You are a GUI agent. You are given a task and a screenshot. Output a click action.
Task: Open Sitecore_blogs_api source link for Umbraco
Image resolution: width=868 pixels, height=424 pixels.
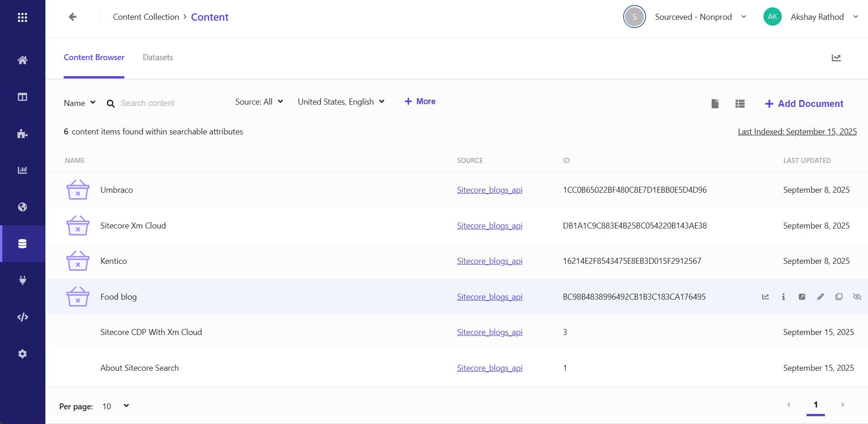tap(489, 190)
